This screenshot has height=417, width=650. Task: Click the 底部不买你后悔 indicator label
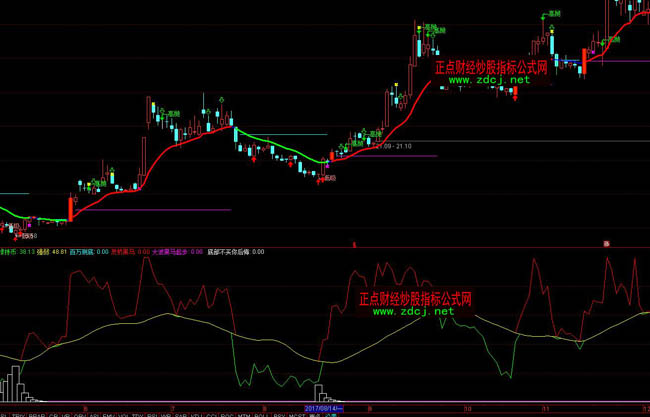pyautogui.click(x=229, y=252)
